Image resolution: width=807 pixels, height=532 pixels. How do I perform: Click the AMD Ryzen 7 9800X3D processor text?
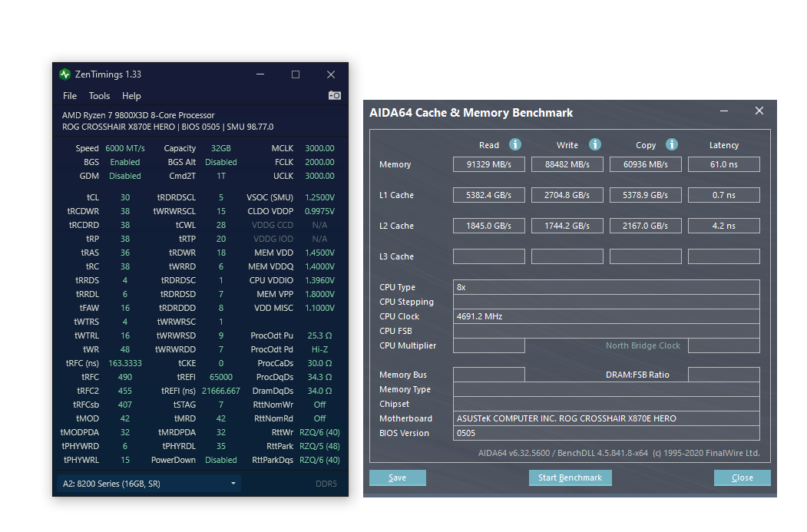(138, 116)
